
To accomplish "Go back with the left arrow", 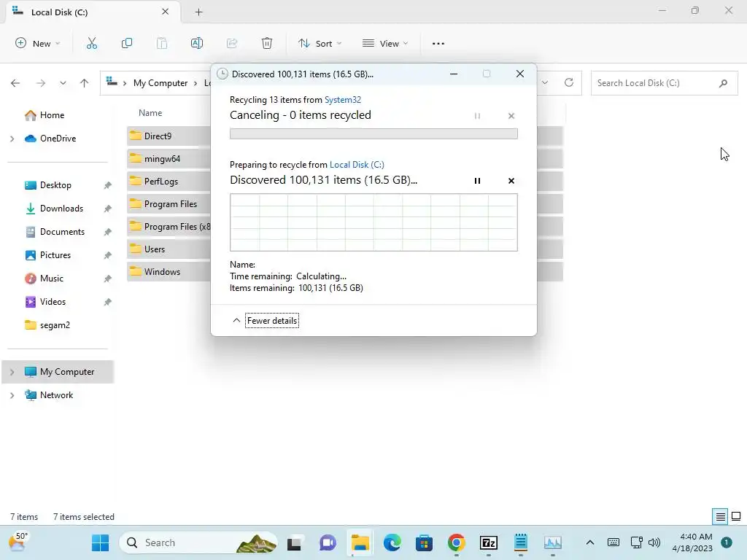I will 15,83.
